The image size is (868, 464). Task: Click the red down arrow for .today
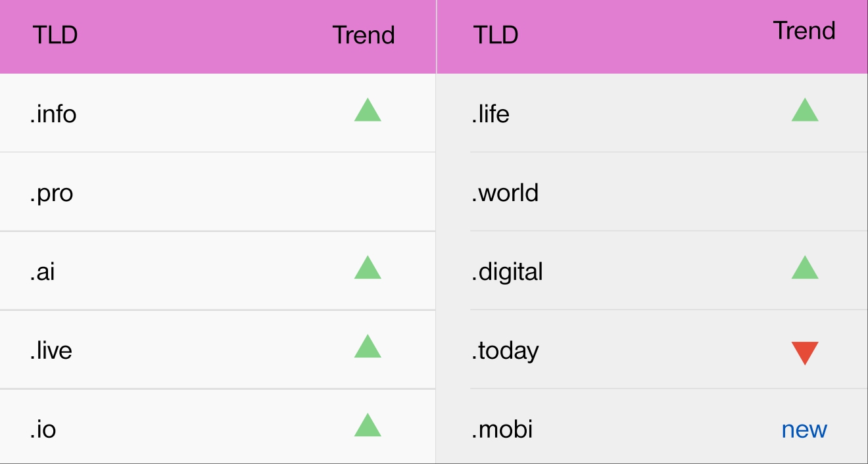pos(805,352)
